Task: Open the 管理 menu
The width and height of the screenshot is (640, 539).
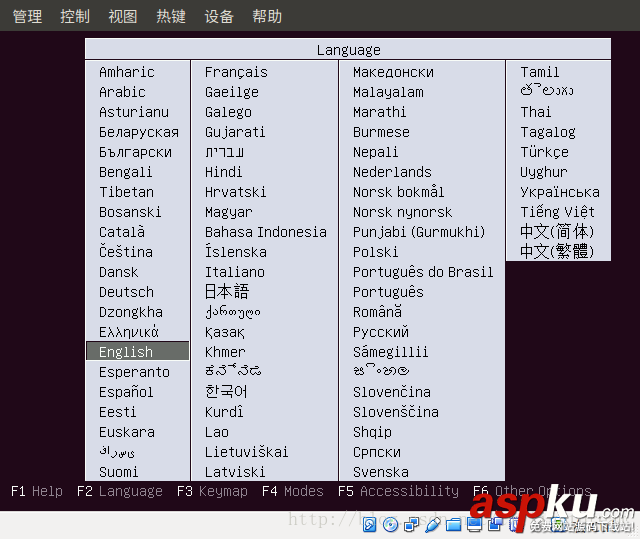Action: point(27,16)
